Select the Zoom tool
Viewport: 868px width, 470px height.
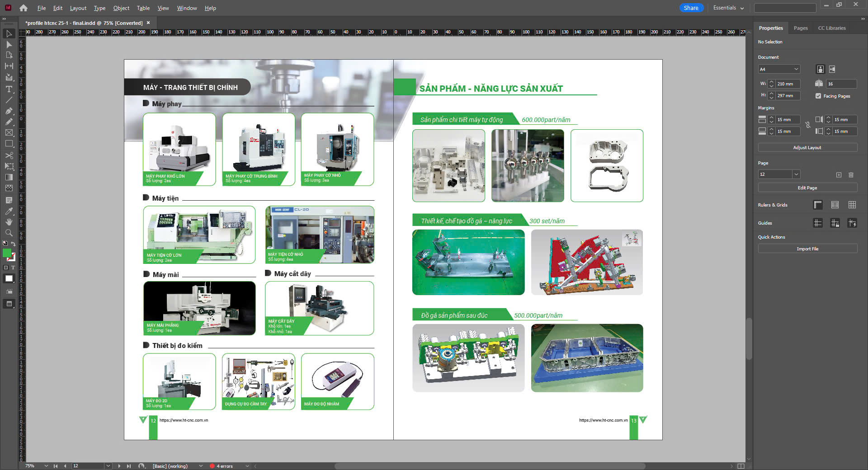click(x=9, y=233)
